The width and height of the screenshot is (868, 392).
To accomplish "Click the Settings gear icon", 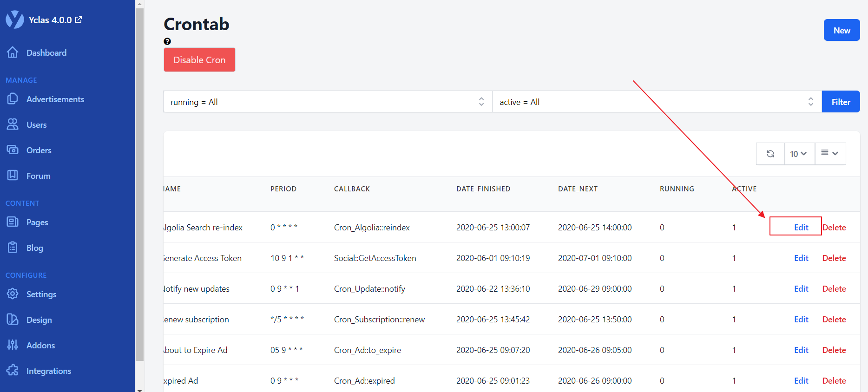I will pos(13,294).
